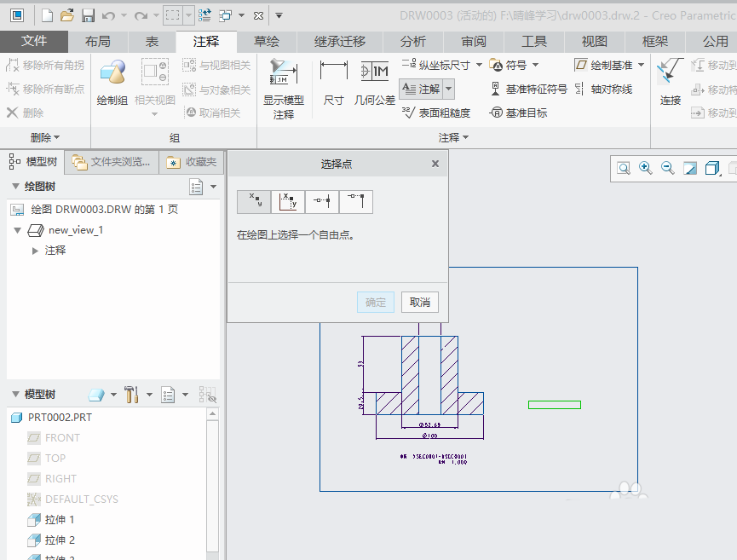Open the 符号 symbols dropdown
Image resolution: width=737 pixels, height=560 pixels.
[x=514, y=65]
